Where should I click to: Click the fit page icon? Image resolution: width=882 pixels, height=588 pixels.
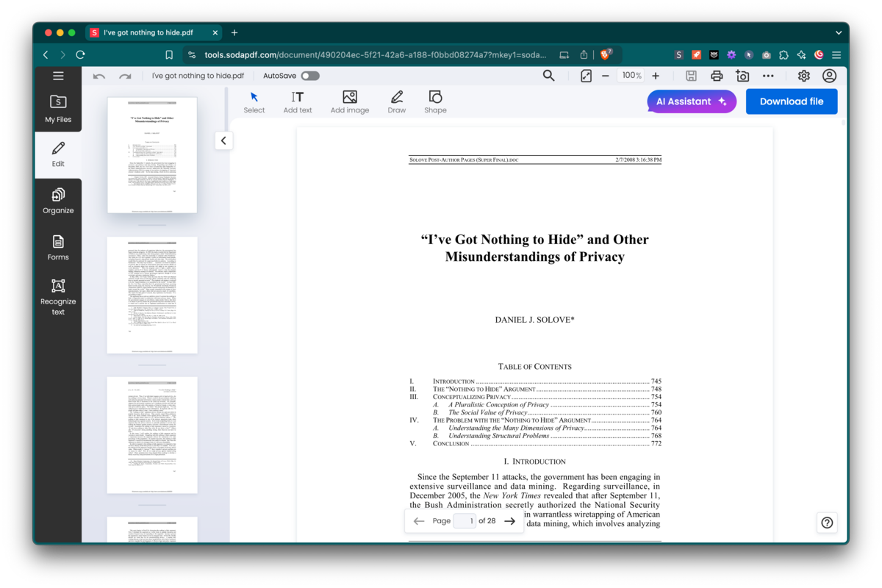pyautogui.click(x=586, y=76)
